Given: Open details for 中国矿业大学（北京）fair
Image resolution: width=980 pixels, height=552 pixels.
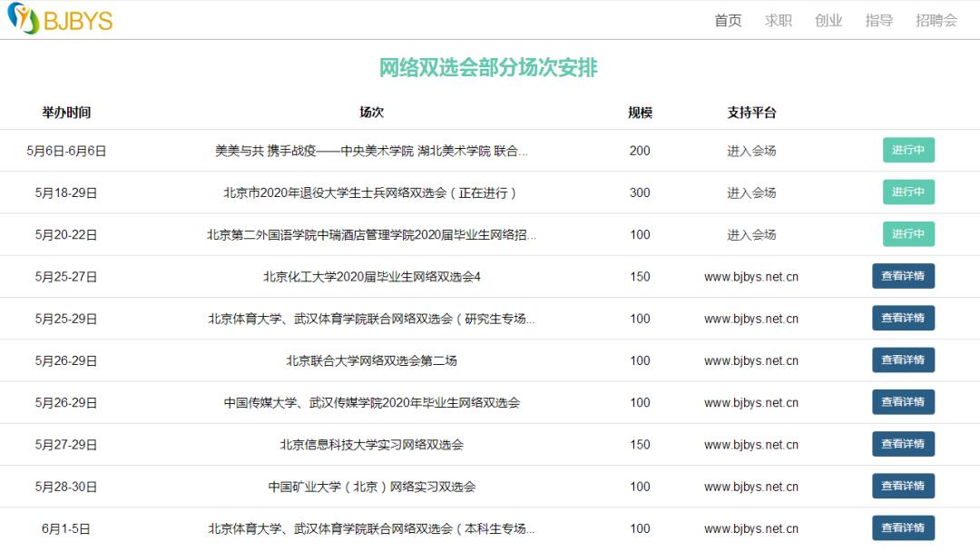Looking at the screenshot, I should pyautogui.click(x=903, y=486).
